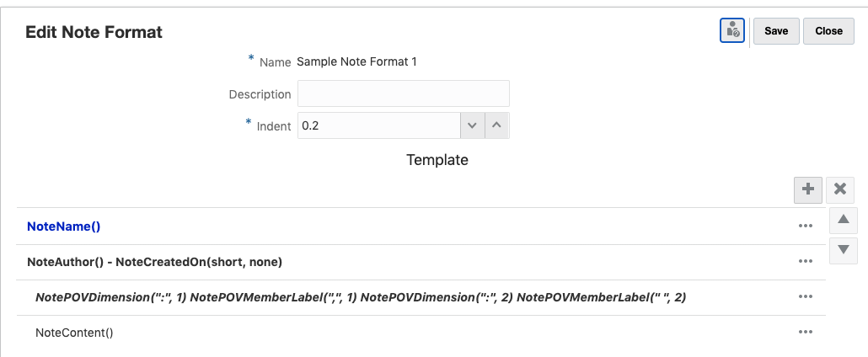This screenshot has width=868, height=357.
Task: Open the ellipsis menu for the NoteName() row
Action: coord(806,226)
